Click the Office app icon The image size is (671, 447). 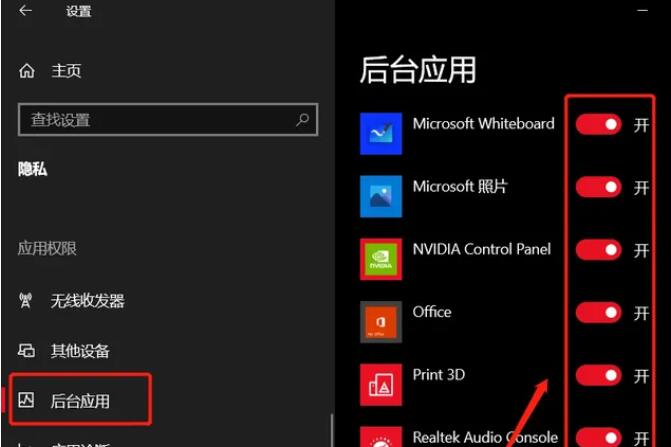point(381,322)
